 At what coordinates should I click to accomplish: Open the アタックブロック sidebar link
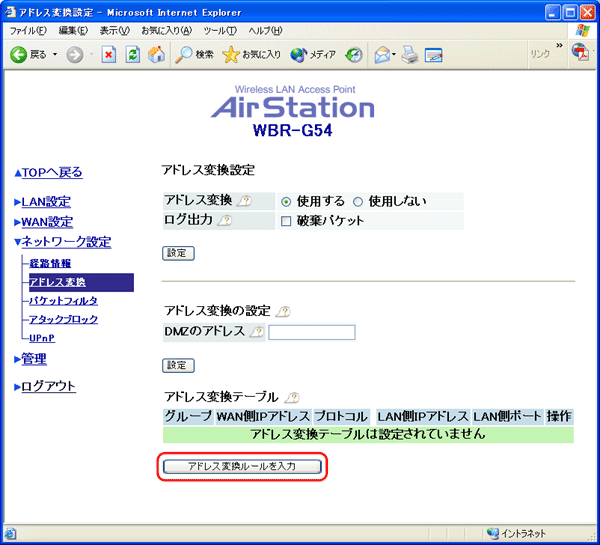tap(64, 319)
